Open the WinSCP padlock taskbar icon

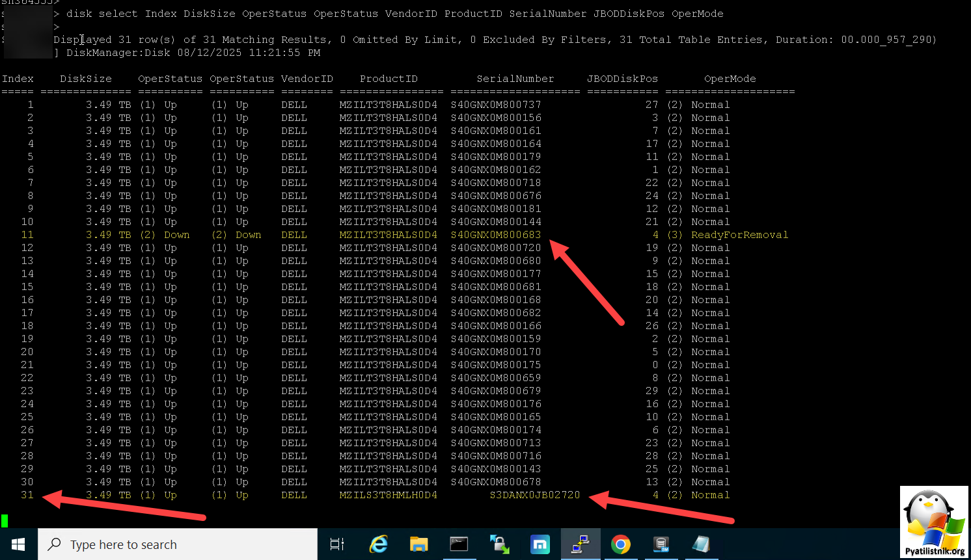500,544
